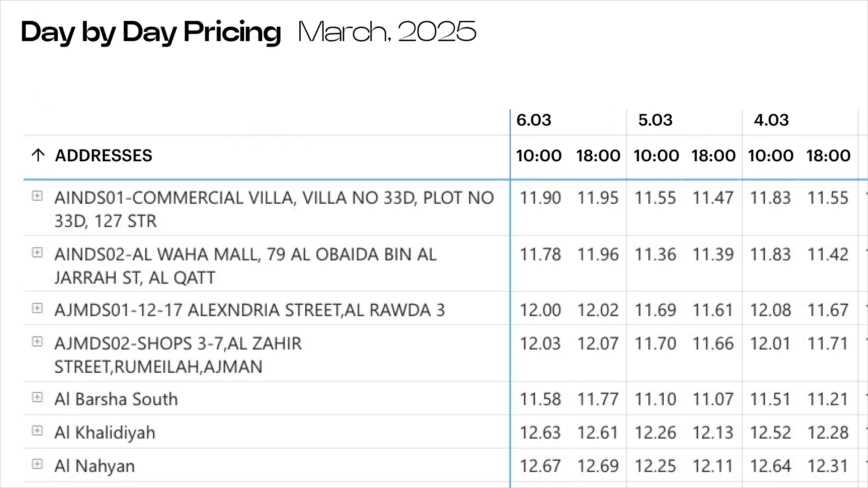Click the 18:00 header under 4.03

[x=828, y=156]
